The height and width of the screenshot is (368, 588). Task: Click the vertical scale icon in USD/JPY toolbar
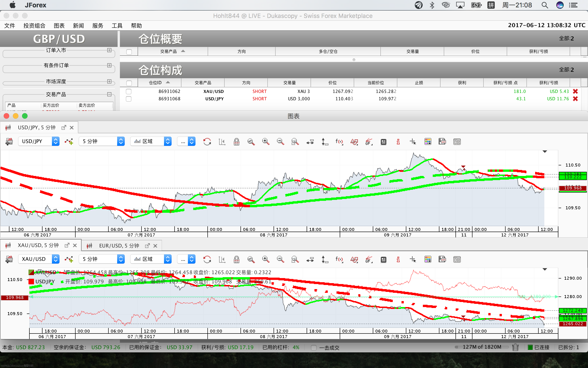[x=325, y=141]
